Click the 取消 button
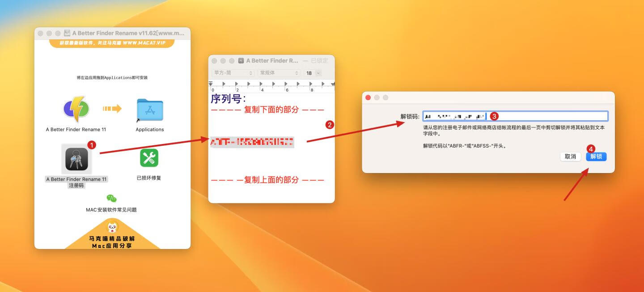Screen dimensions: 644x292 pyautogui.click(x=570, y=157)
